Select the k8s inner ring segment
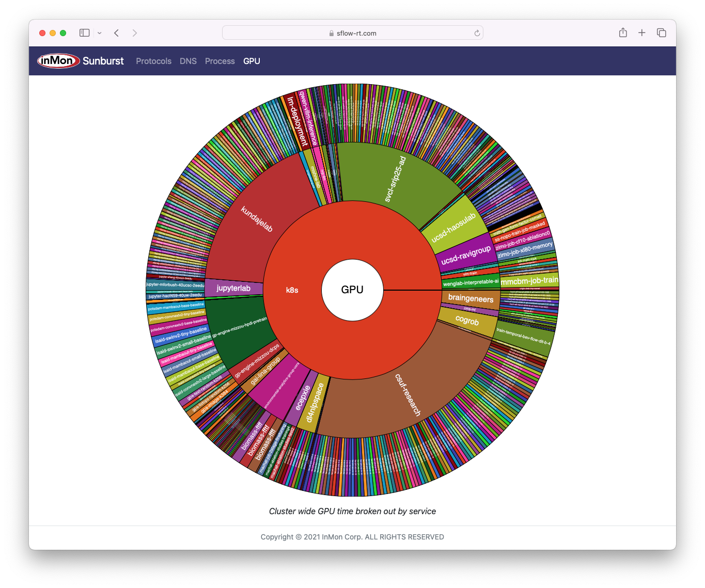 click(x=292, y=290)
